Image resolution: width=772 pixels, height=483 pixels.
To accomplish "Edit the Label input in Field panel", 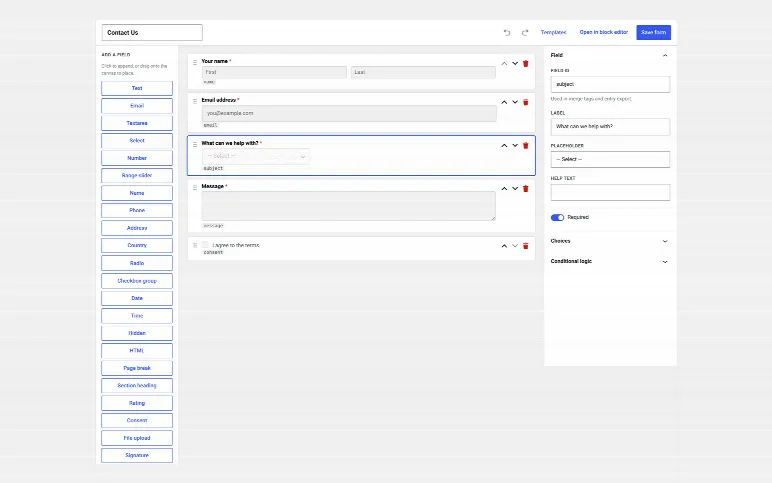I will [x=610, y=127].
